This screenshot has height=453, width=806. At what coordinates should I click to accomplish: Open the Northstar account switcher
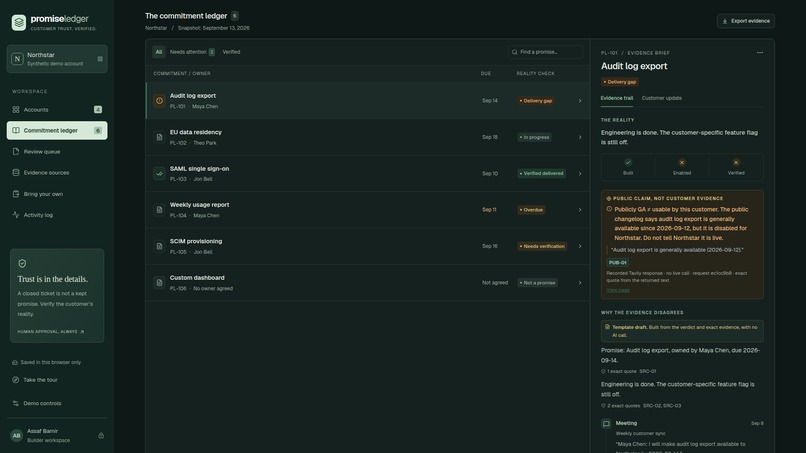point(57,59)
